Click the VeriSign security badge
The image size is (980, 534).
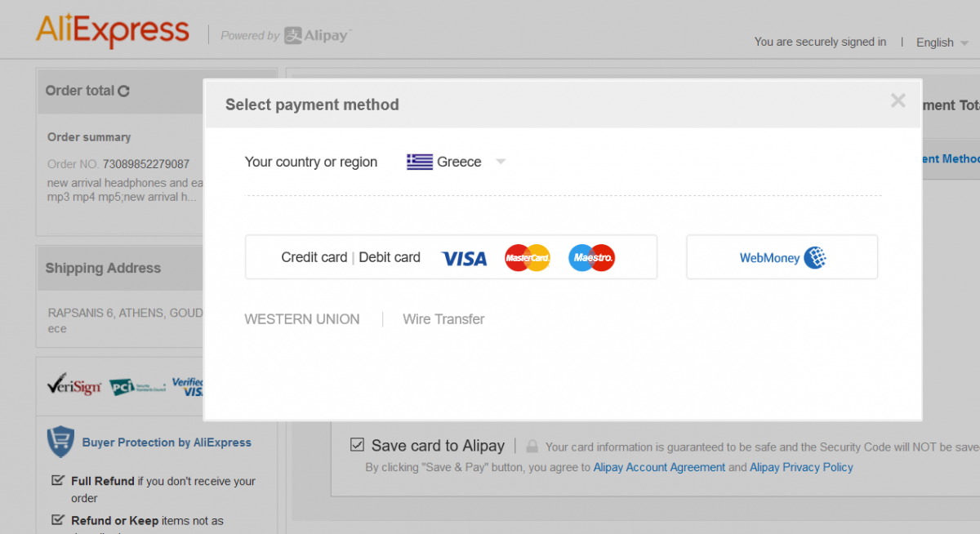(74, 384)
